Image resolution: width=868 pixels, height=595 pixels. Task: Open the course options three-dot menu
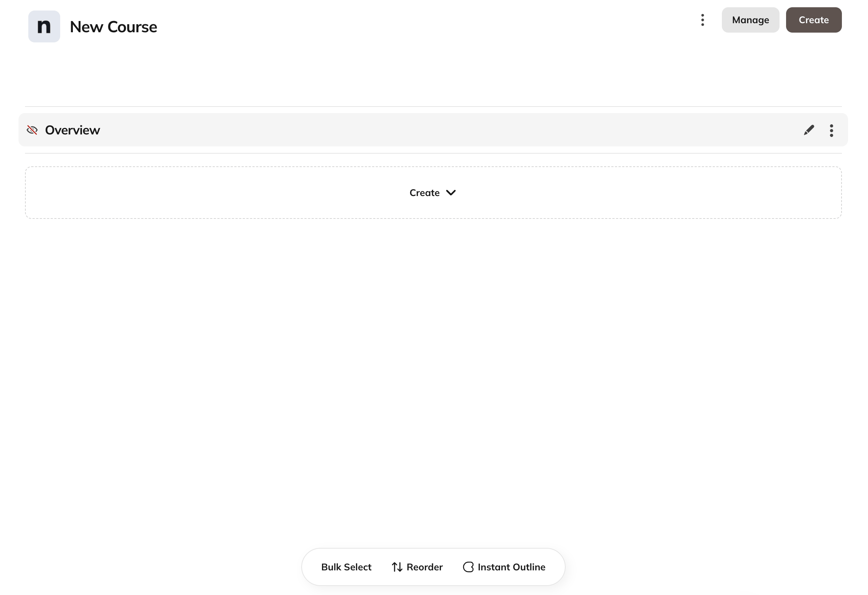(703, 20)
